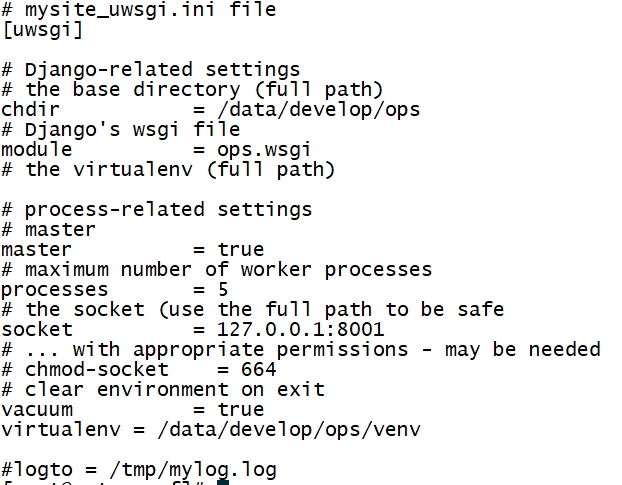Viewport: 622px width, 485px height.
Task: Click the socket address 127.0.0.1:8001
Action: click(x=300, y=330)
